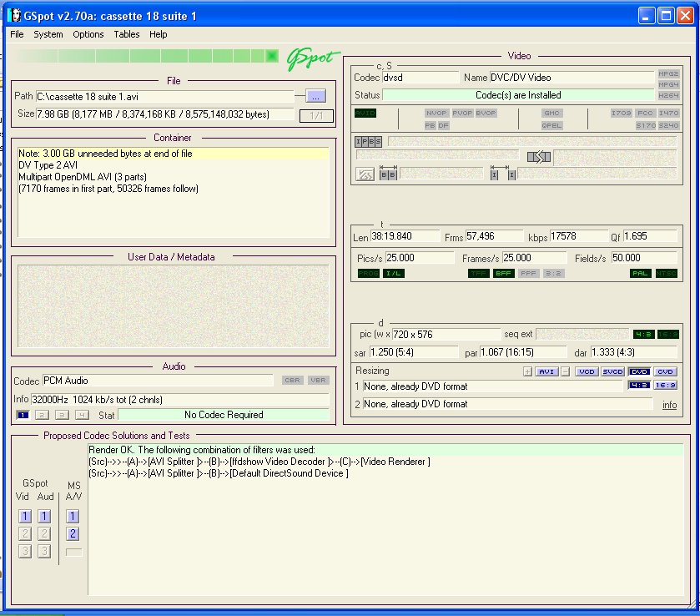Select audio stream 1 button
This screenshot has height=616, width=700.
pyautogui.click(x=23, y=415)
